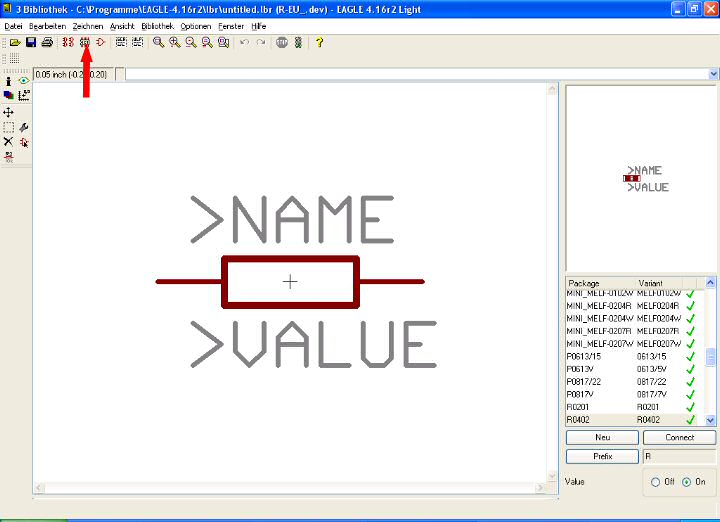The image size is (720, 522).
Task: Click the Connect button
Action: (x=679, y=438)
